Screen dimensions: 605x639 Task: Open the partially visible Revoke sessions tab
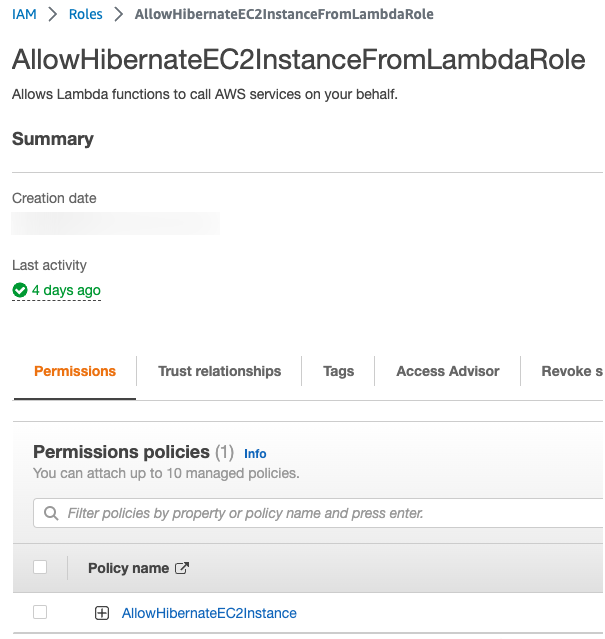pyautogui.click(x=572, y=371)
